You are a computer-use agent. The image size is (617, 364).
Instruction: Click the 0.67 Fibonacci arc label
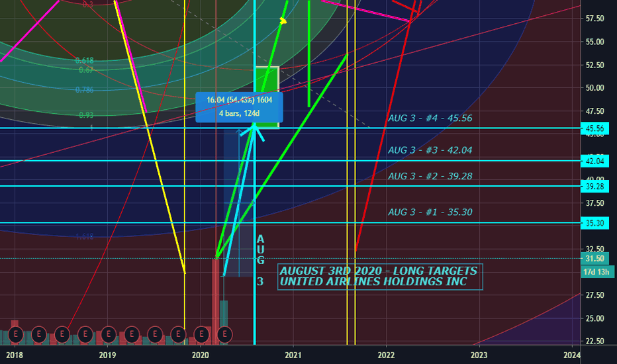point(86,70)
